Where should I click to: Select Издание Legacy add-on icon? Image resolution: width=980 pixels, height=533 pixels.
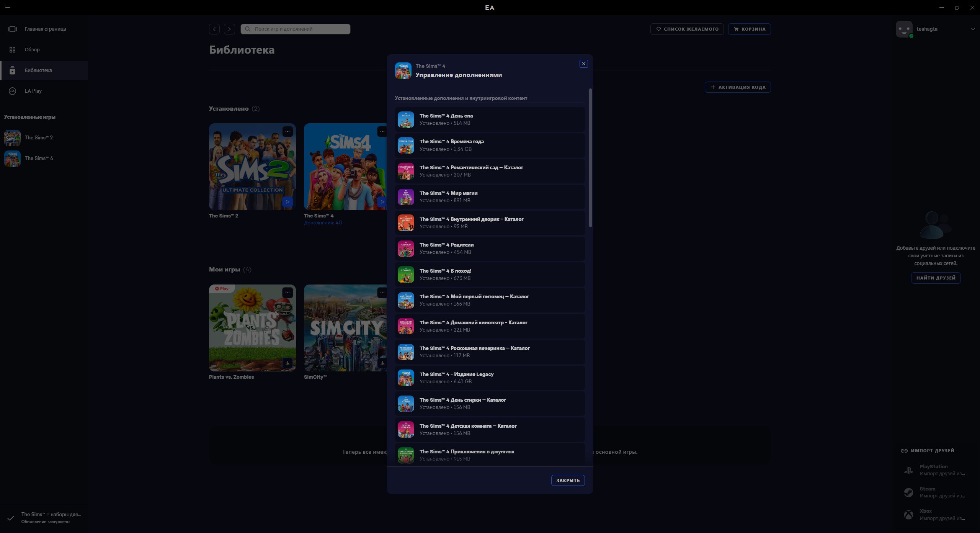pyautogui.click(x=406, y=378)
